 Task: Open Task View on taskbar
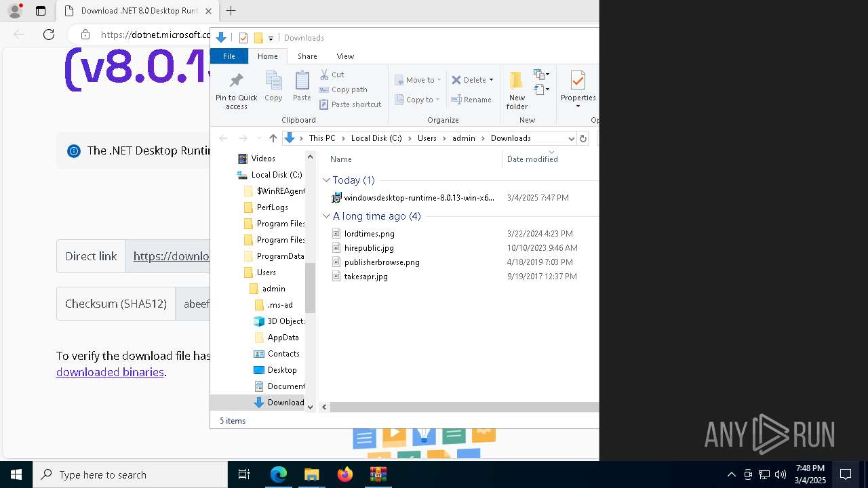click(244, 474)
